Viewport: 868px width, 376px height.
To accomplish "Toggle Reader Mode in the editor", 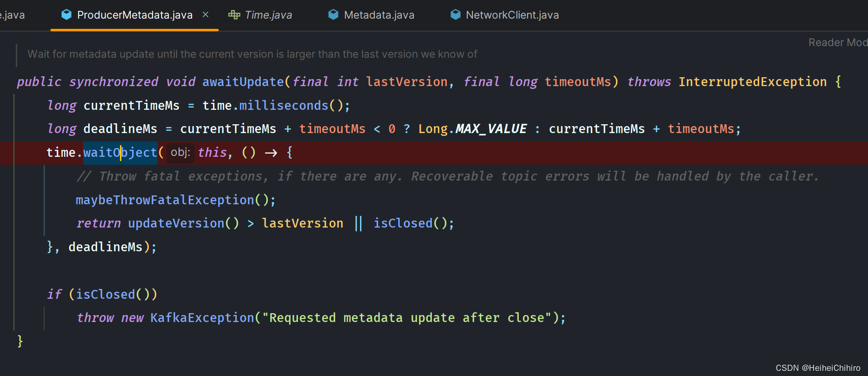I will coord(838,42).
